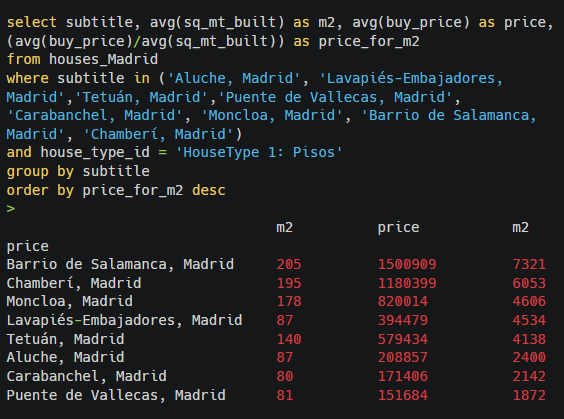Click the price column header in results
The width and height of the screenshot is (564, 419).
pos(399,228)
